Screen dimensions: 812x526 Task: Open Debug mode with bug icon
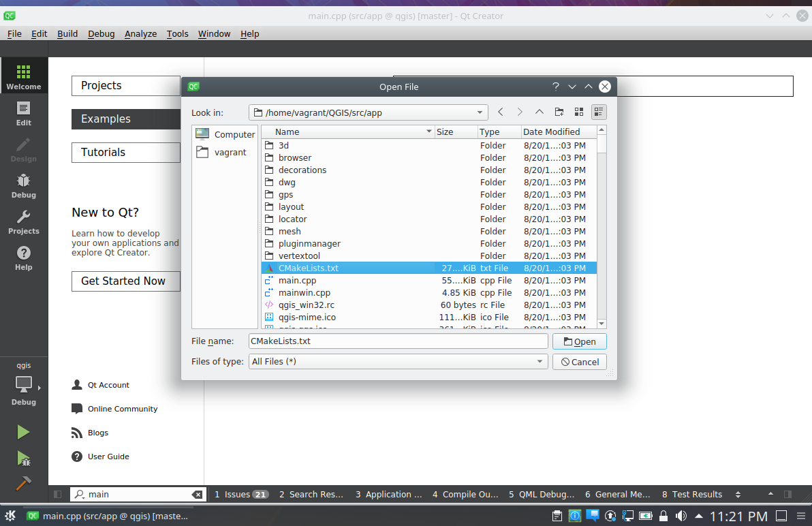24,187
